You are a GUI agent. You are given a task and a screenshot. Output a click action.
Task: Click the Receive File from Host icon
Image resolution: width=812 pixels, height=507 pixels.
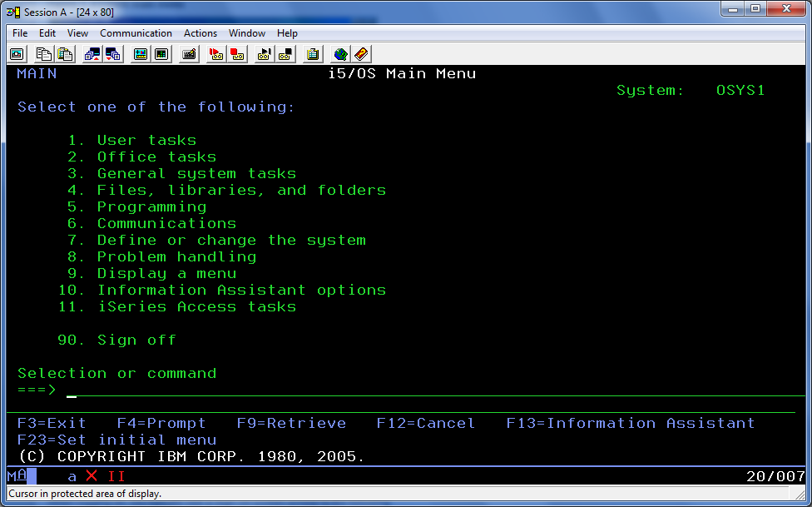pos(112,53)
